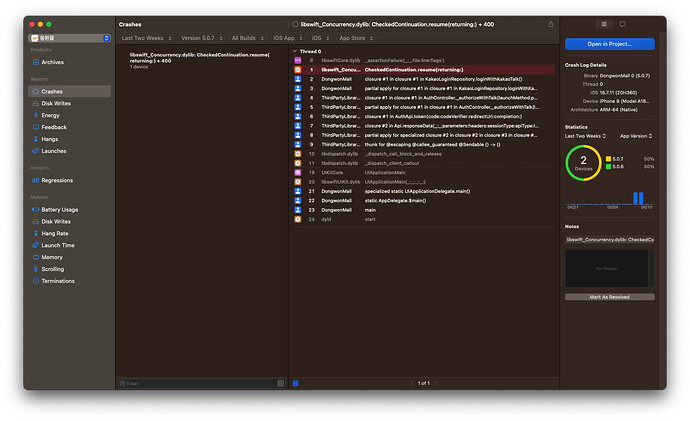Open Launch Time metrics
Viewport: 690px width, 421px height.
coord(53,245)
